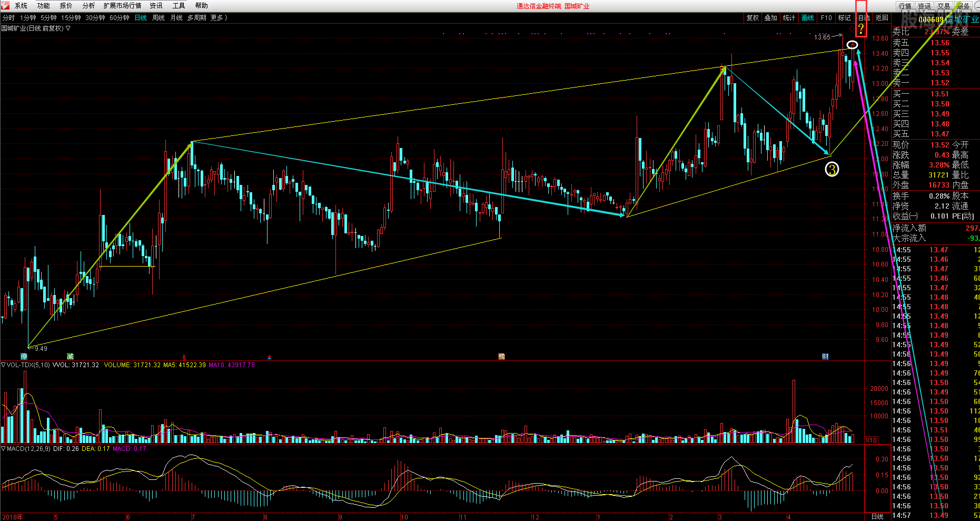Open the 功能 menu
The width and height of the screenshot is (980, 521).
44,6
